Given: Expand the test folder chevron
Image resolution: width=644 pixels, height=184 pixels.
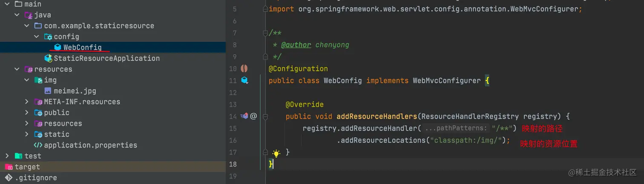Looking at the screenshot, I should click(7, 156).
